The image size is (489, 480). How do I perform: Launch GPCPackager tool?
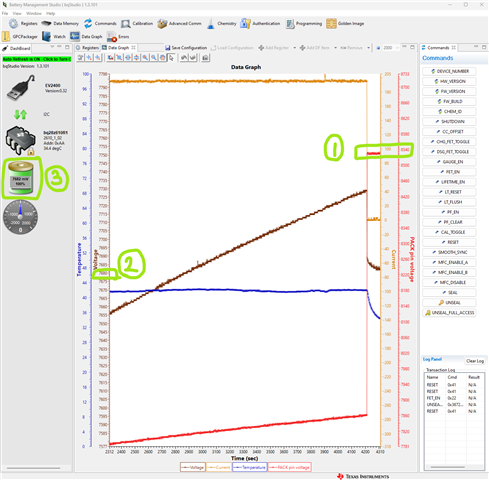(20, 36)
